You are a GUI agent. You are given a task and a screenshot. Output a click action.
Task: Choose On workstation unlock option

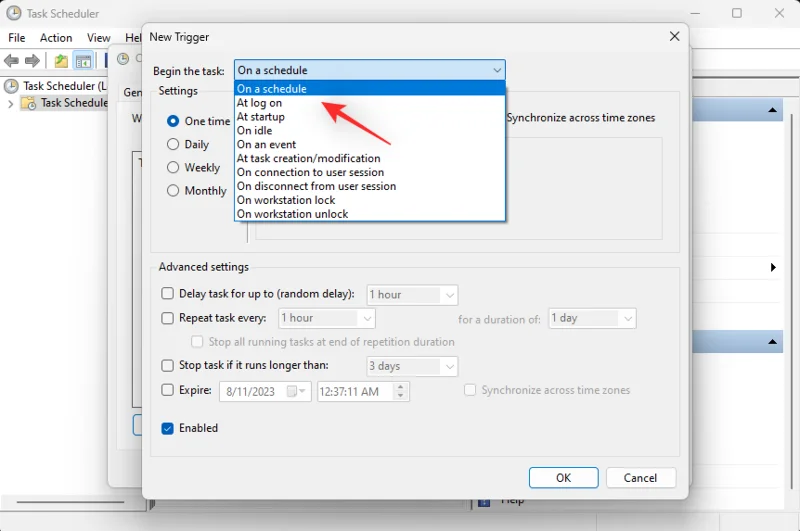pos(370,214)
